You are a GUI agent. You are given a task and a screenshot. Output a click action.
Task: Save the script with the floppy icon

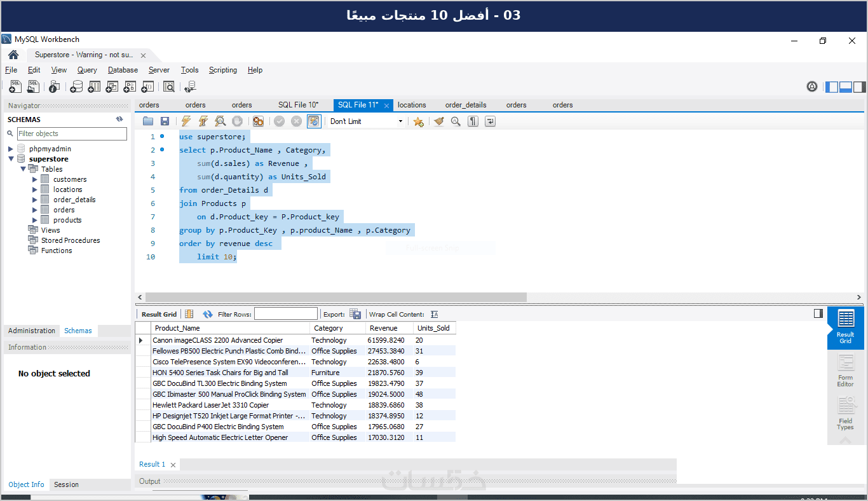coord(165,121)
